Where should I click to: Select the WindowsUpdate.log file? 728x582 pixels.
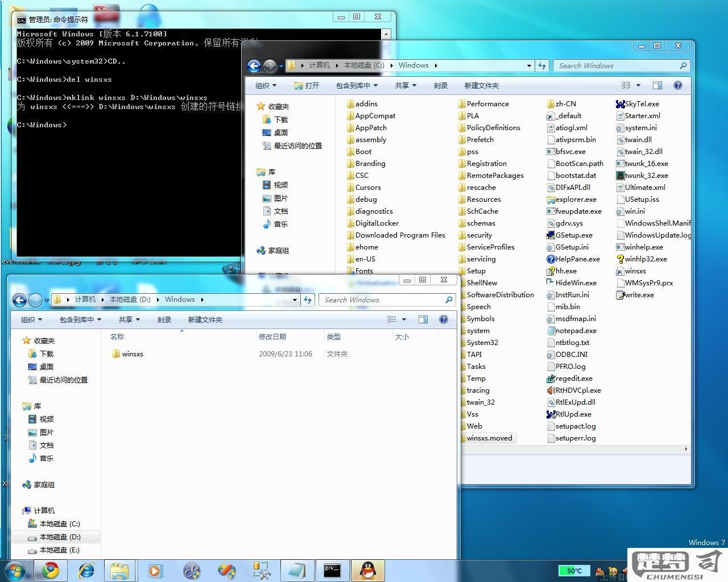(653, 235)
